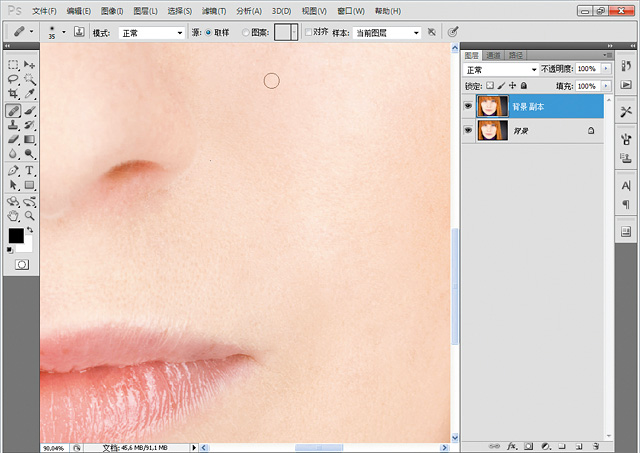Click the swap foreground/background colors arrow
Image resolution: width=640 pixels, height=453 pixels.
click(30, 230)
